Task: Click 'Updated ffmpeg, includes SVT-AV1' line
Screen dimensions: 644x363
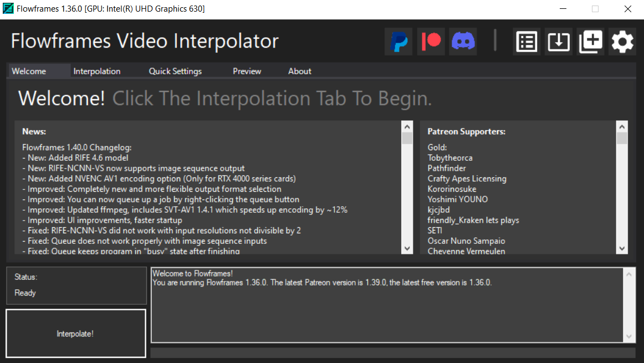Action: 185,210
